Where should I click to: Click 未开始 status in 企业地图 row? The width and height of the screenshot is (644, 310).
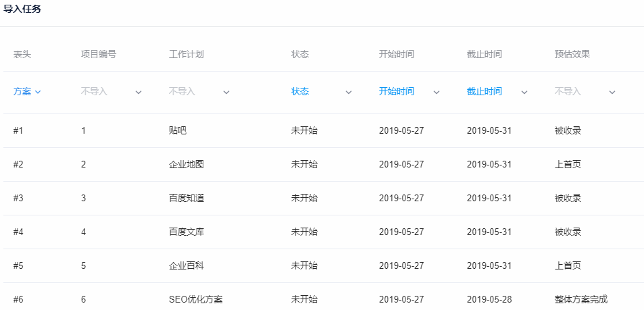tap(304, 165)
